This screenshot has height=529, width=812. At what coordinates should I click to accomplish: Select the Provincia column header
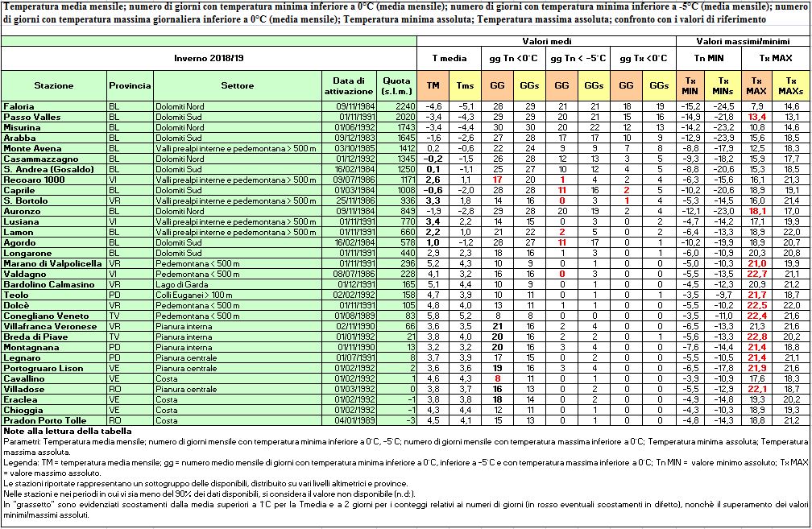tap(130, 85)
